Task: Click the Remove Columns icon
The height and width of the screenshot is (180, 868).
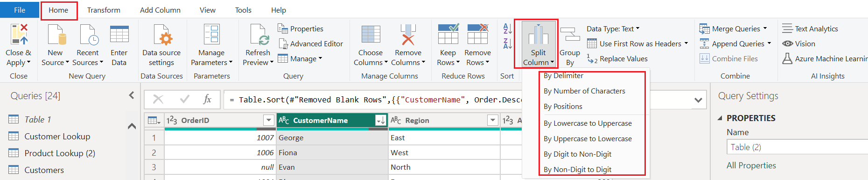Action: point(408,35)
